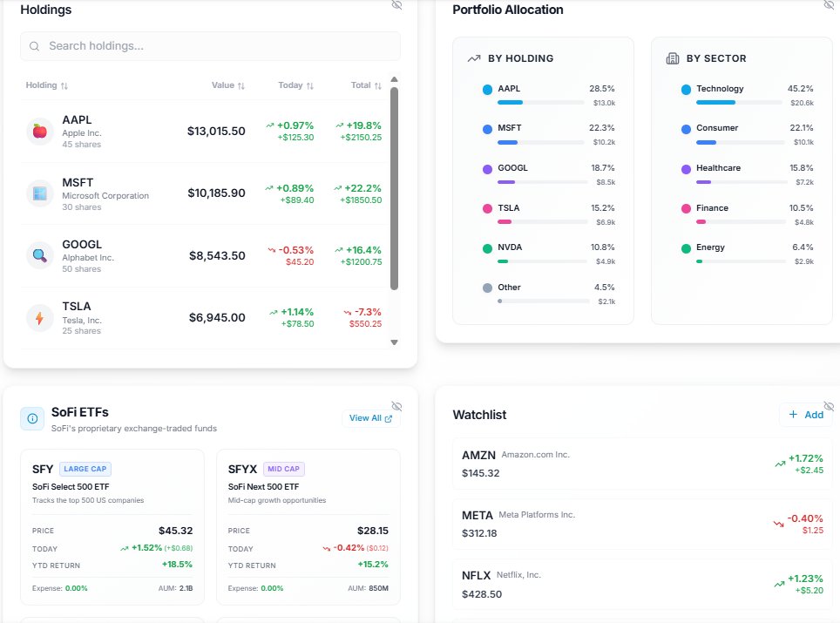Click the AAPL apple logo icon

[x=39, y=132]
